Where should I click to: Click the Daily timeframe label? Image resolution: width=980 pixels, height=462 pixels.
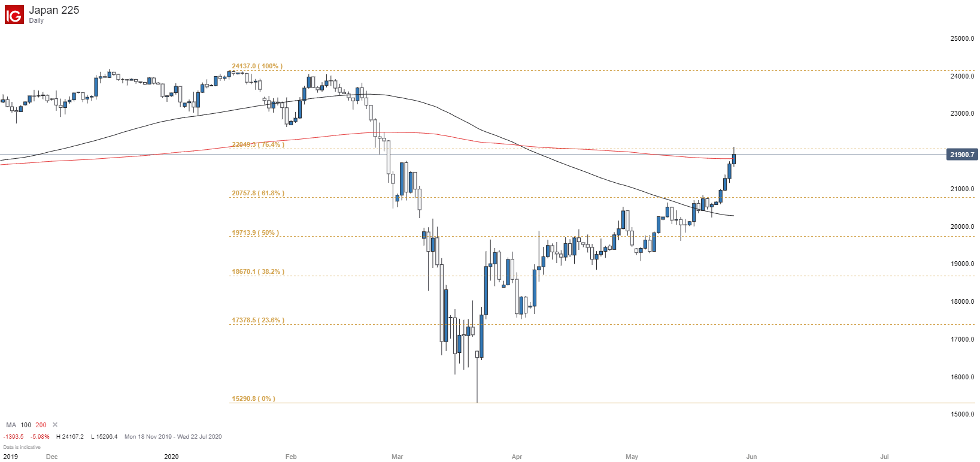tap(37, 20)
